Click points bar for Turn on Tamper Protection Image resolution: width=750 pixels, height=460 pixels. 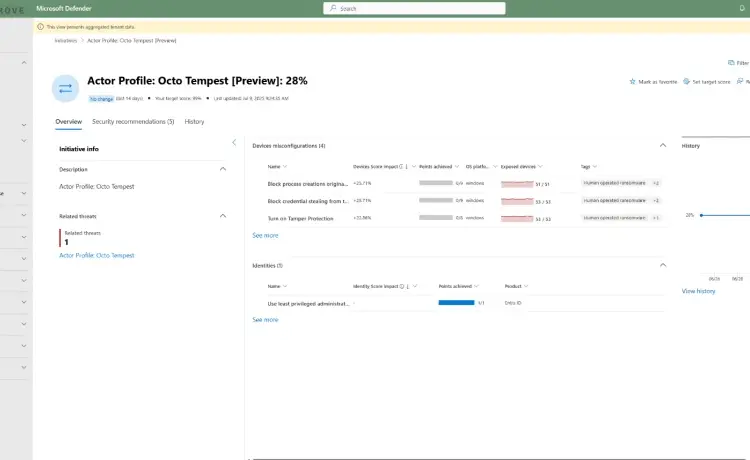[436, 217]
